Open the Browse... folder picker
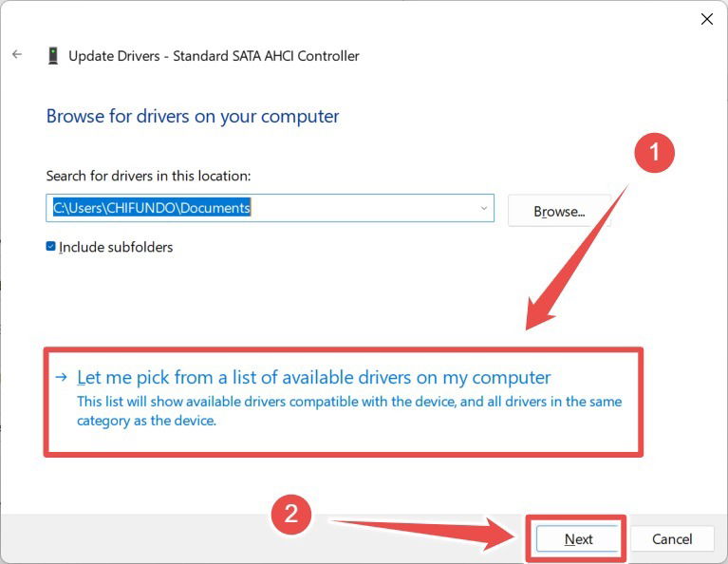 click(x=559, y=212)
